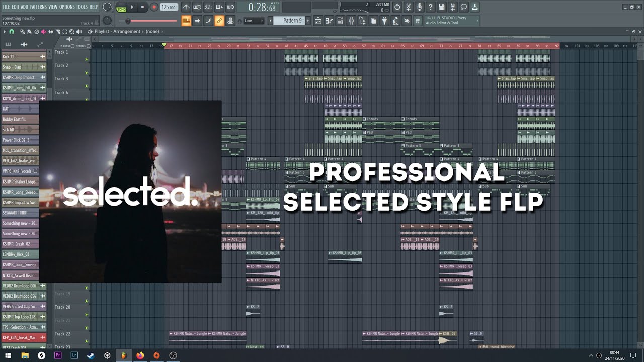Open the Mixer view icon
This screenshot has width=644, height=362.
tap(351, 21)
